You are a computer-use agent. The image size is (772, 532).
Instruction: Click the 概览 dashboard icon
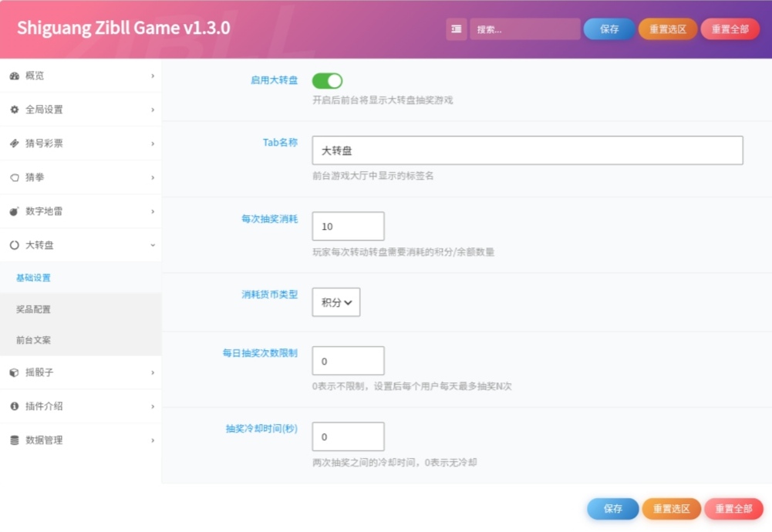click(x=15, y=76)
